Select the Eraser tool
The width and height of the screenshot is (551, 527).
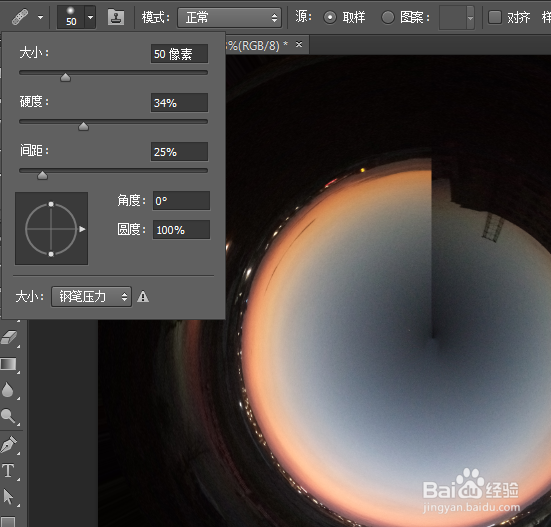tap(9, 338)
